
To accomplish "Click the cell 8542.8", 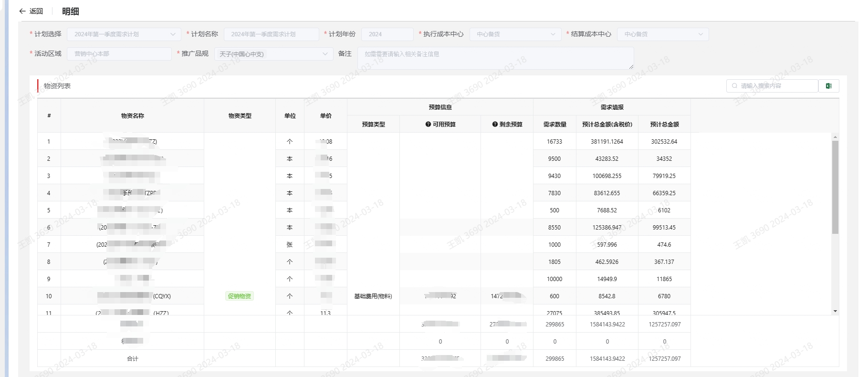I will click(607, 296).
